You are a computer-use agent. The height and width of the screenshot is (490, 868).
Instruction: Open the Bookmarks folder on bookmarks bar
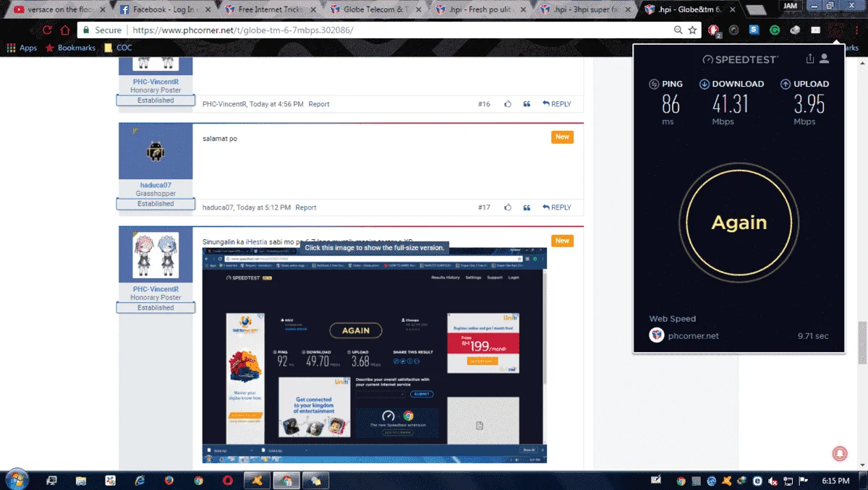point(70,48)
